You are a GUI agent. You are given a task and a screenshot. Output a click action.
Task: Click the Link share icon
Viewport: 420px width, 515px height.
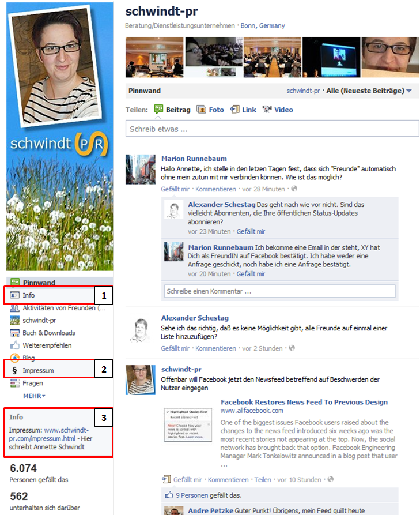pyautogui.click(x=234, y=109)
